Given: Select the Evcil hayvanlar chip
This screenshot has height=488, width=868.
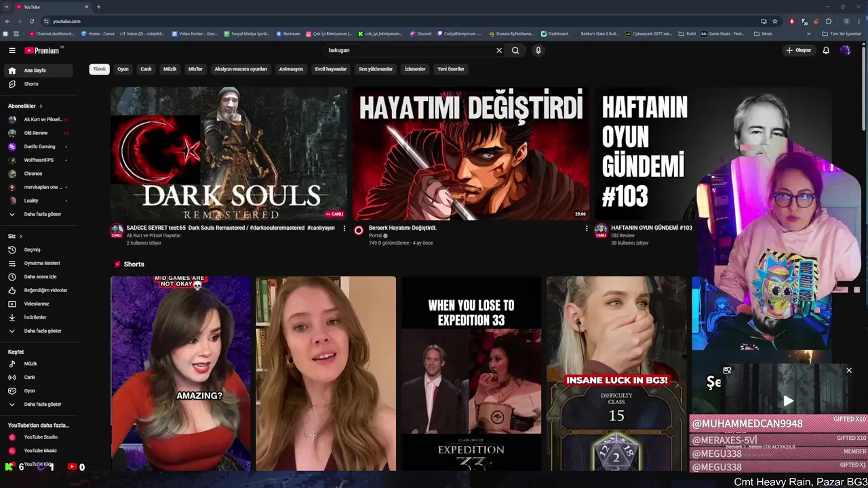Looking at the screenshot, I should pos(331,69).
